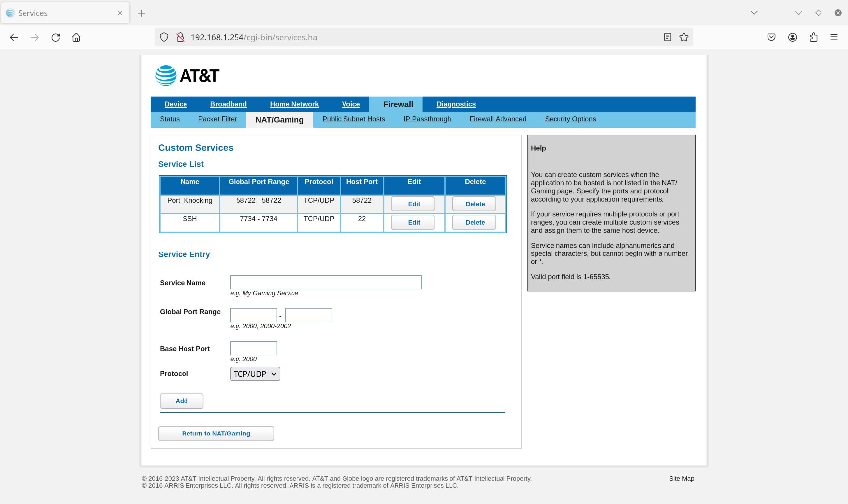The width and height of the screenshot is (848, 504).
Task: Click the insecure connection padlock icon
Action: [x=181, y=37]
